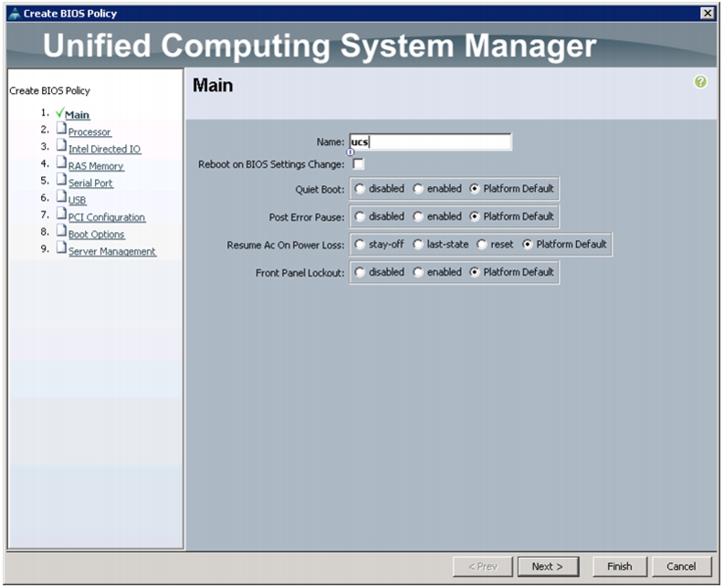Go to the Processor step
The image size is (724, 588).
click(89, 132)
